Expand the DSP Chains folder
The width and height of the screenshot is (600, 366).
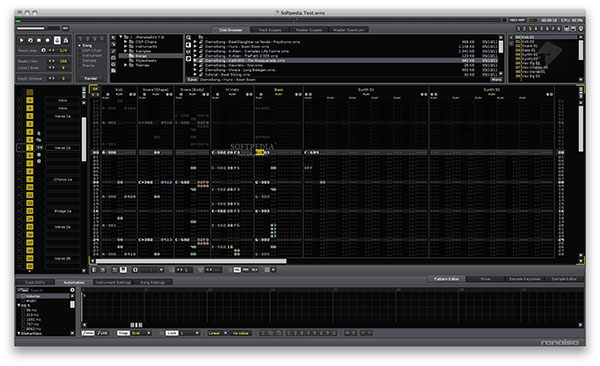(126, 42)
